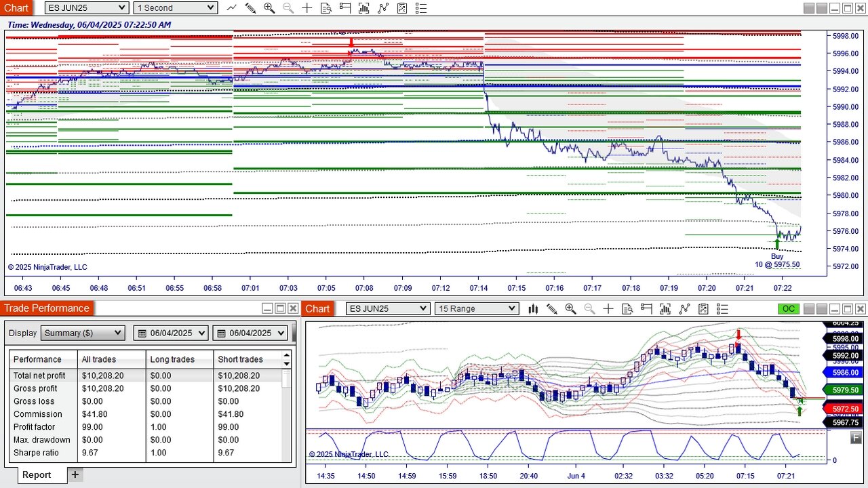Zoom in on the 15 Range chart
This screenshot has width=868, height=488.
tap(570, 309)
